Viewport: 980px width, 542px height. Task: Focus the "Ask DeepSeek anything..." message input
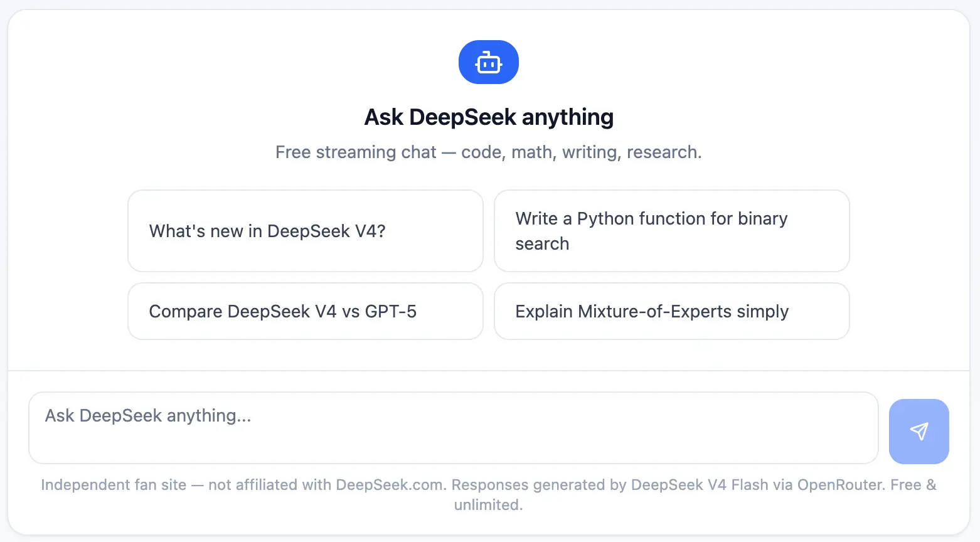coord(454,428)
